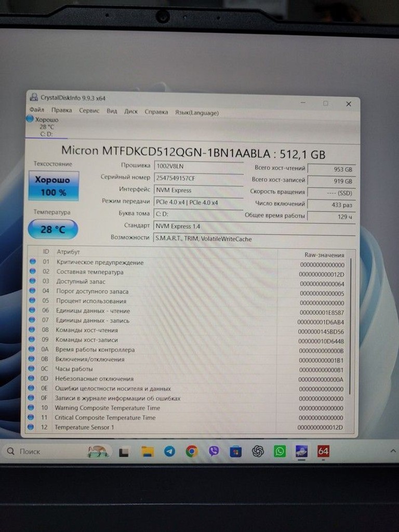Open the Правка menu
This screenshot has height=532, width=399.
tap(61, 110)
